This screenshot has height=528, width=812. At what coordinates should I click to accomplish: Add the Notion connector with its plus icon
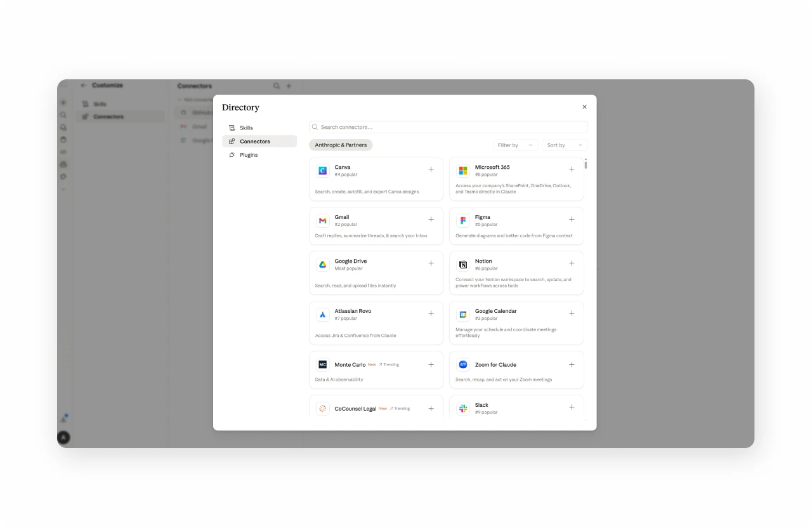pos(572,263)
